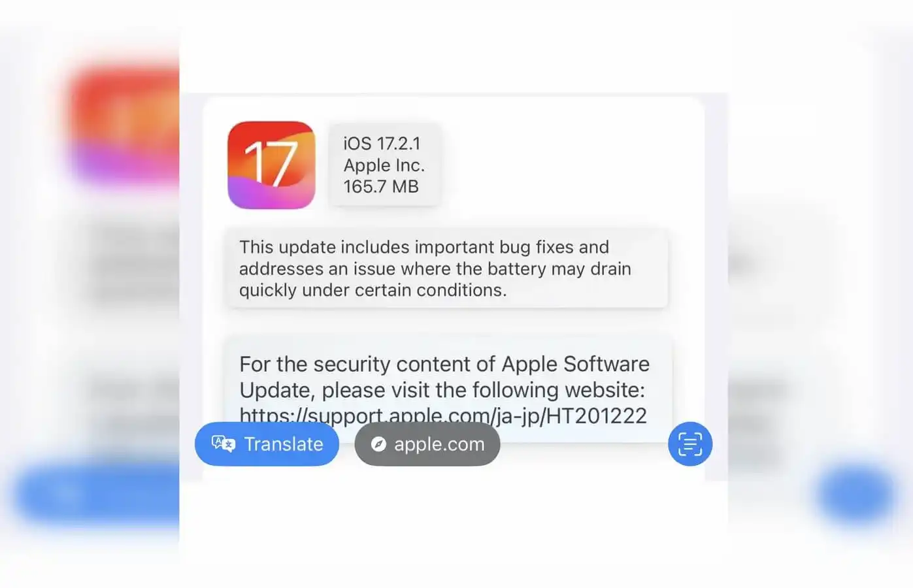The height and width of the screenshot is (588, 913).
Task: Select the "iOS 17.2.1" version text
Action: point(382,144)
